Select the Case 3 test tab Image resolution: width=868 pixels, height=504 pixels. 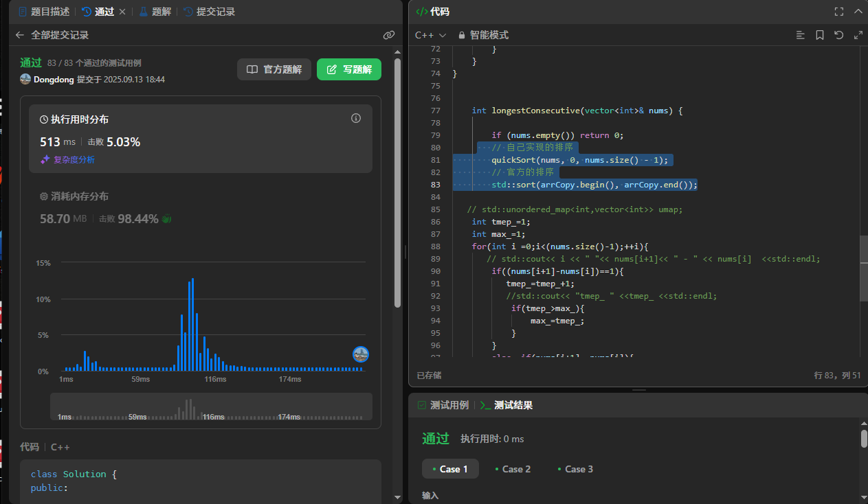tap(575, 469)
